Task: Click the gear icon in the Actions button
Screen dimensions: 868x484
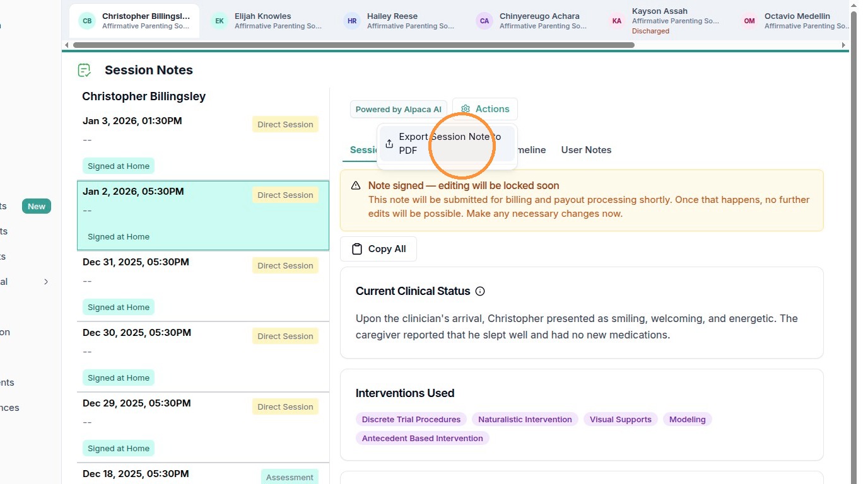Action: coord(466,109)
